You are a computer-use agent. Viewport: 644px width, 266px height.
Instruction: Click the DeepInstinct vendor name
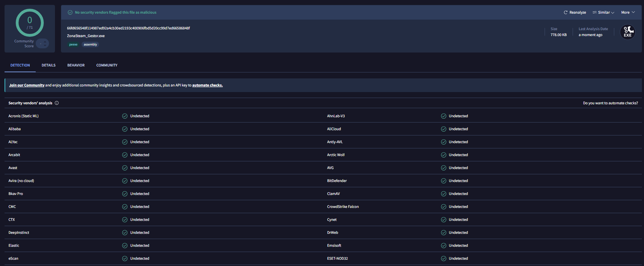pyautogui.click(x=19, y=232)
